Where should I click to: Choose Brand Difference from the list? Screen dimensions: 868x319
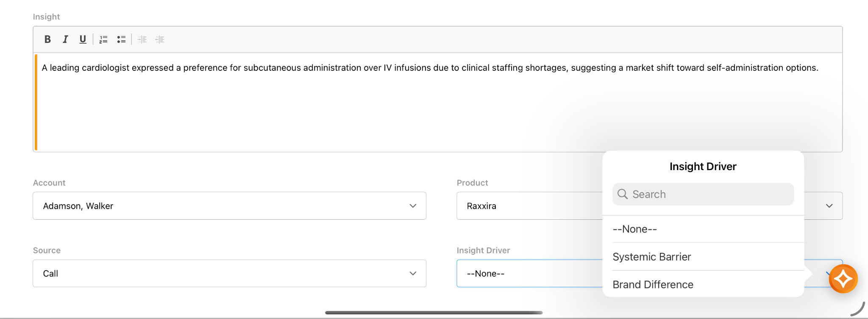[x=703, y=284]
